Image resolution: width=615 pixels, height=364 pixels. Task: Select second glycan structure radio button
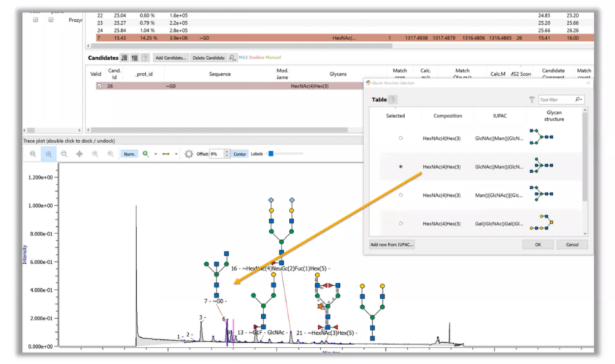(x=401, y=167)
